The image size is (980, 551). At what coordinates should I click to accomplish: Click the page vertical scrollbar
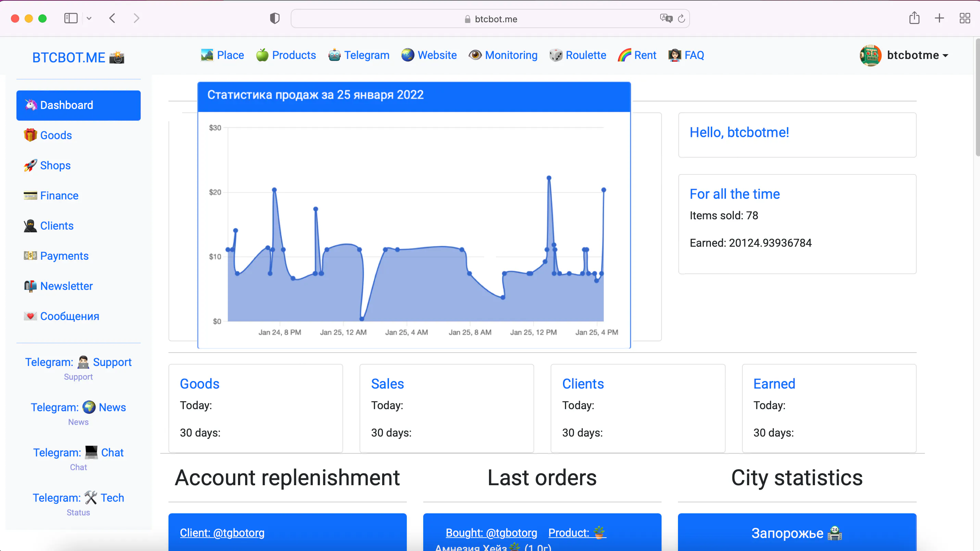click(977, 97)
